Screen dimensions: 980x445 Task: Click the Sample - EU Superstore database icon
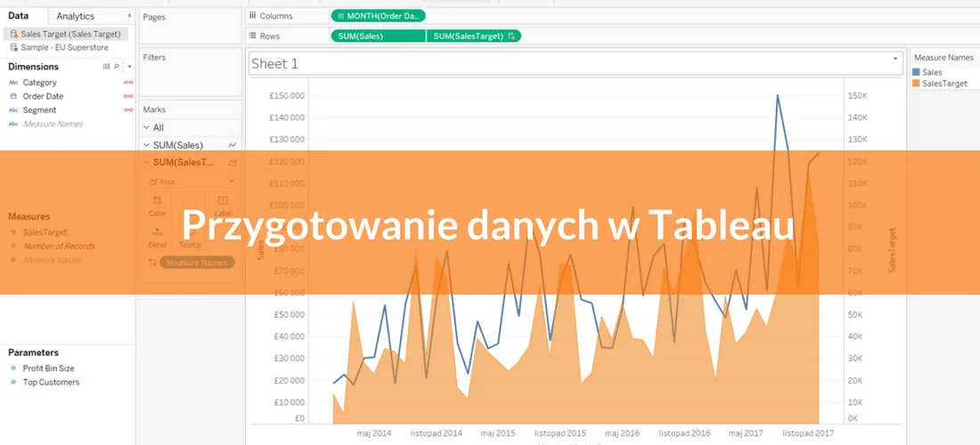point(13,47)
